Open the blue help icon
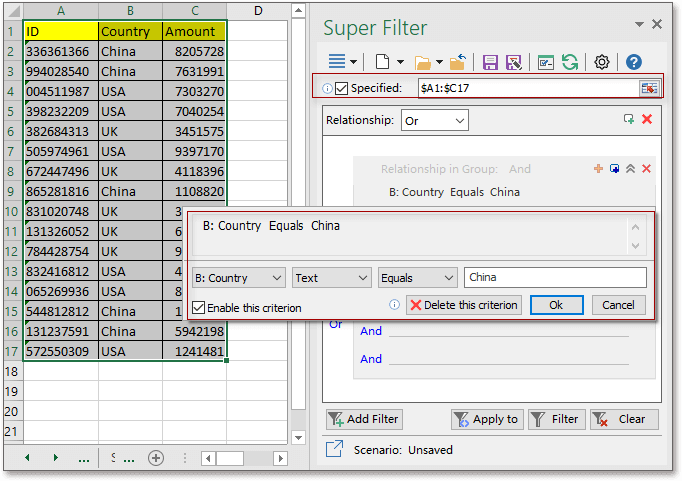682x481 pixels. click(633, 62)
